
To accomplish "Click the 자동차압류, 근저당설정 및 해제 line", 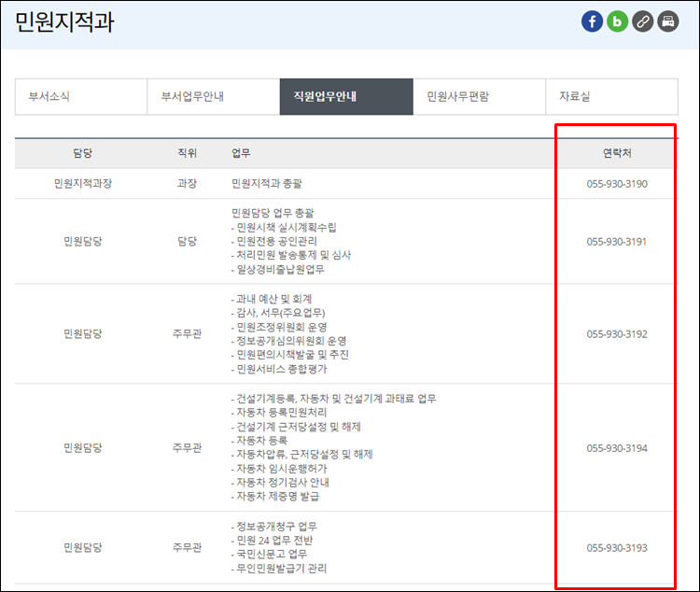I will (301, 455).
